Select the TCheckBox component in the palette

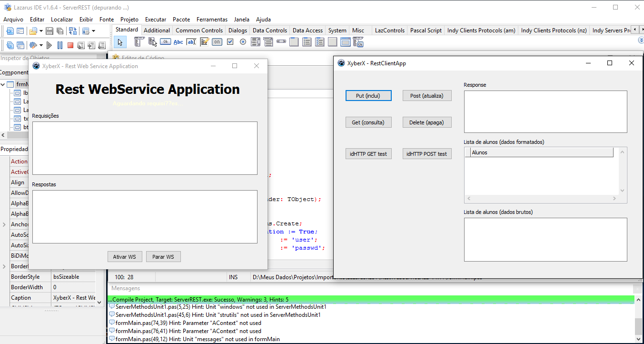click(230, 42)
